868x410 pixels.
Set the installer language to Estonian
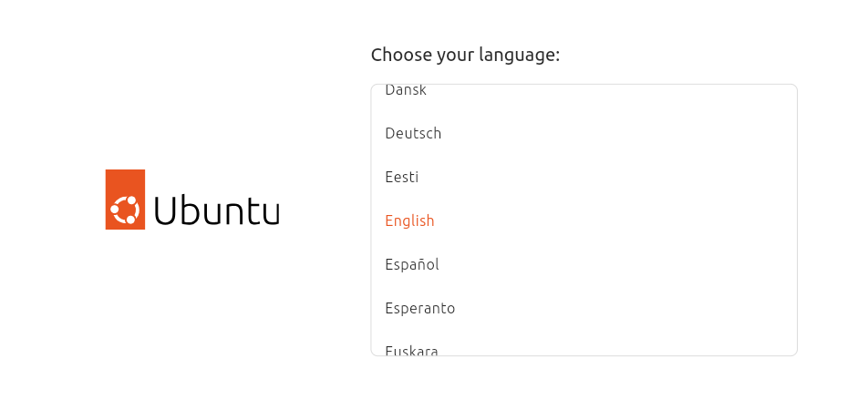click(401, 177)
